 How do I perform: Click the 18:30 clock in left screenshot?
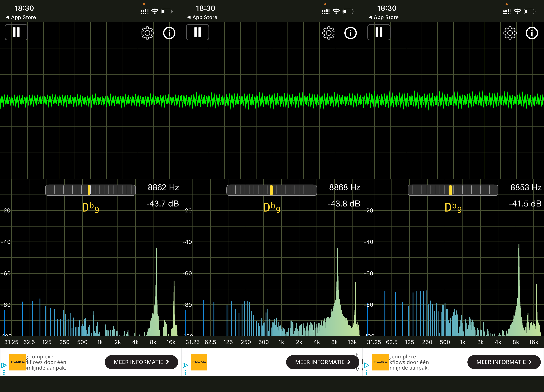[24, 8]
